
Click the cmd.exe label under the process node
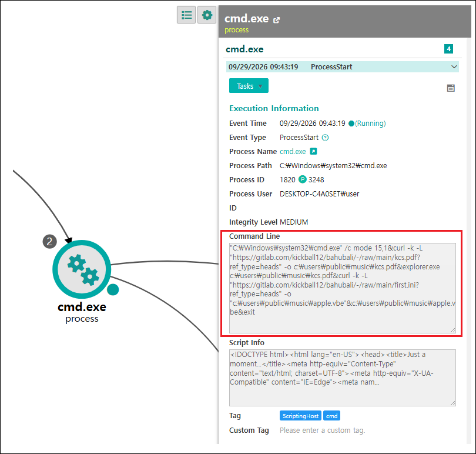point(82,307)
